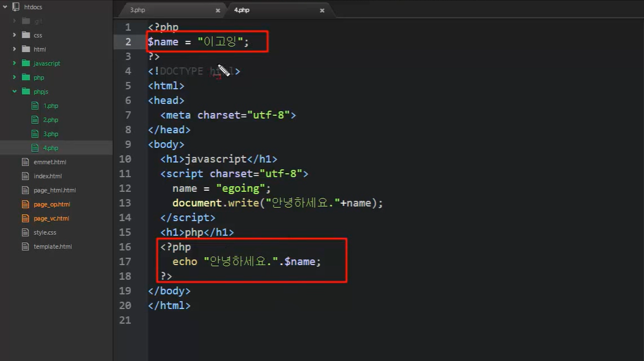Image resolution: width=644 pixels, height=361 pixels.
Task: Click the 1.php file icon
Action: [35, 106]
